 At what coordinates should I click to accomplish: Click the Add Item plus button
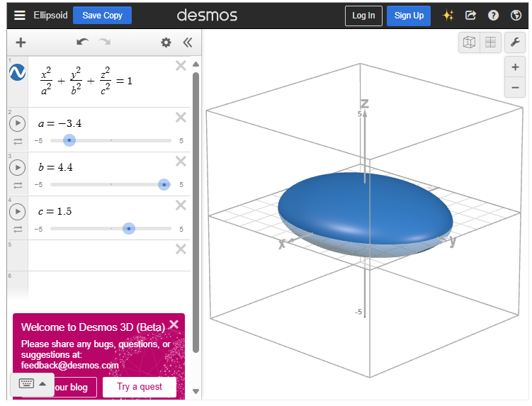[x=21, y=43]
